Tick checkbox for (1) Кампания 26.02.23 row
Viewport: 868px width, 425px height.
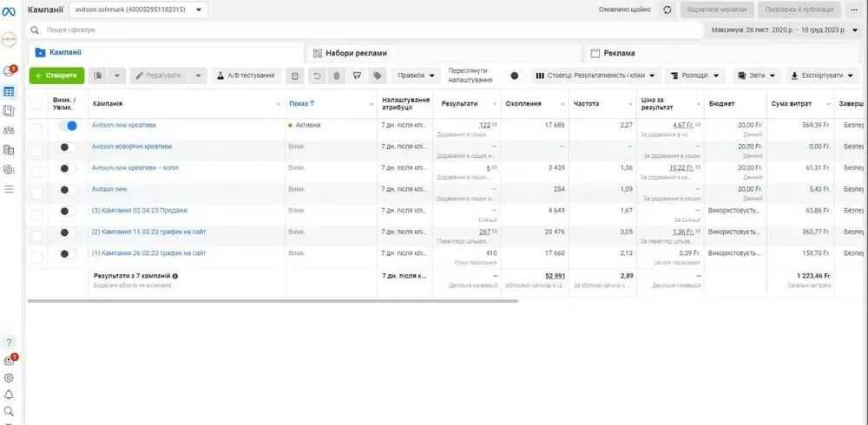tap(36, 257)
